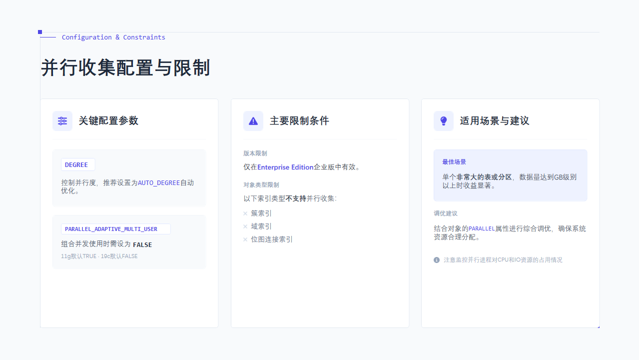The image size is (639, 360).
Task: Click the DEGREE parameter tag
Action: pyautogui.click(x=78, y=165)
